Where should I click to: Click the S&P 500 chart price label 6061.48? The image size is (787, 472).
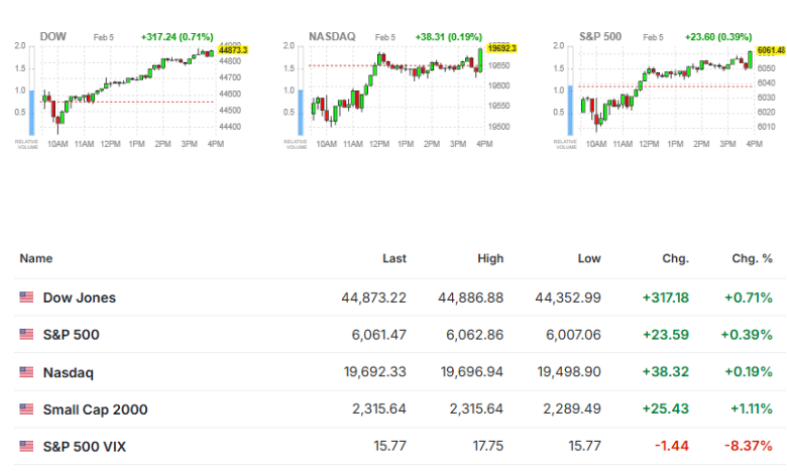tap(771, 50)
